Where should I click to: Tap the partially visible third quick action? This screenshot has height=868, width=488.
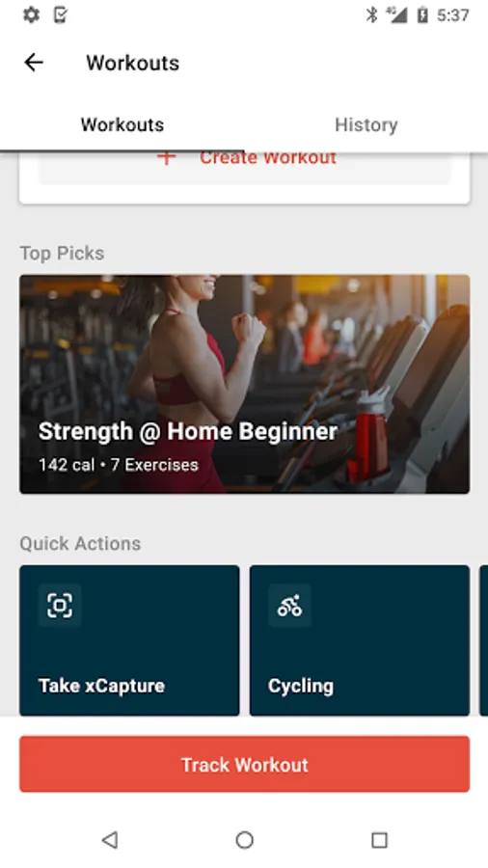pos(483,640)
